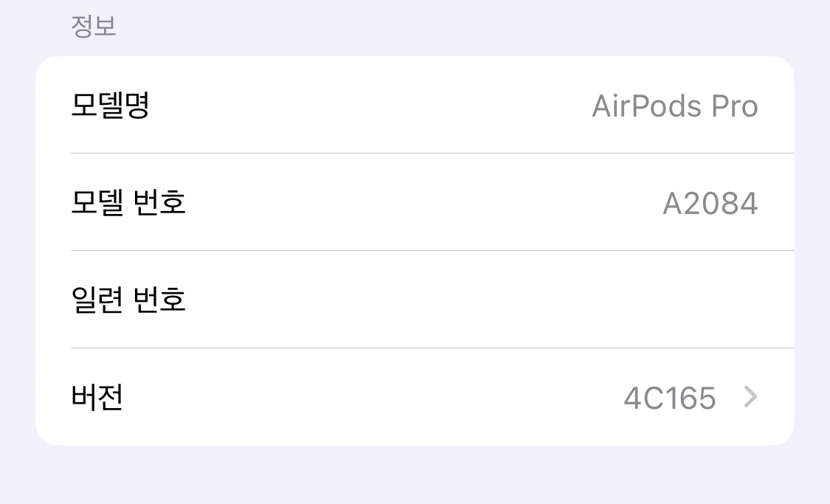Tap the 모델 번호 row
This screenshot has height=504, width=830.
(415, 202)
